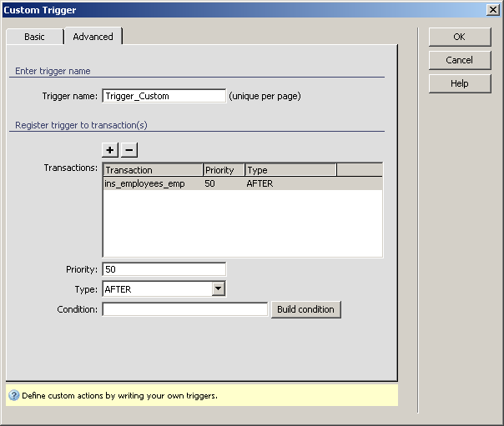The height and width of the screenshot is (426, 504).
Task: Select the ins_employees_emp transaction row
Action: (x=145, y=183)
